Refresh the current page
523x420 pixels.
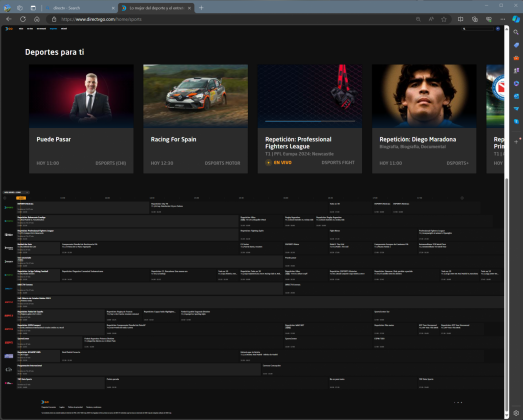[23, 19]
